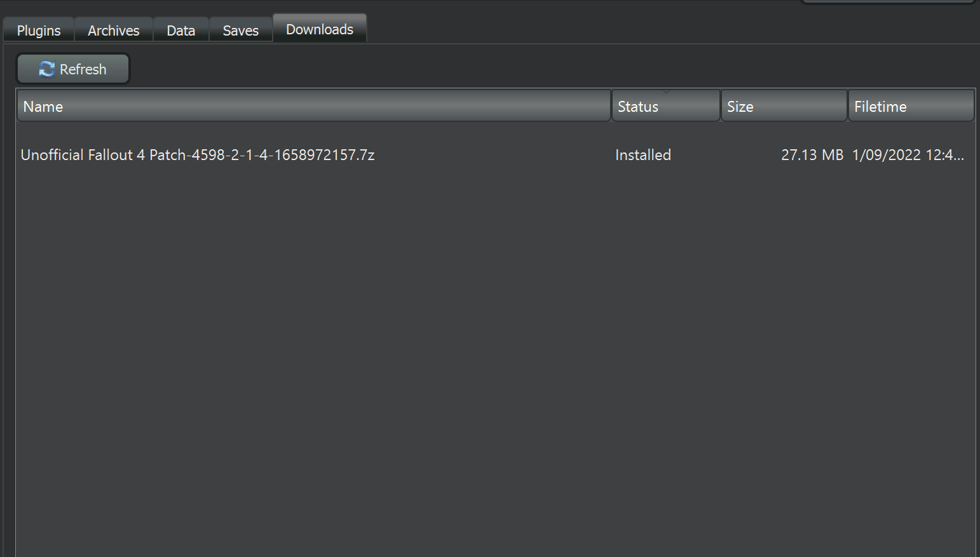Image resolution: width=980 pixels, height=557 pixels.
Task: Click the Refresh arrows icon
Action: click(46, 69)
